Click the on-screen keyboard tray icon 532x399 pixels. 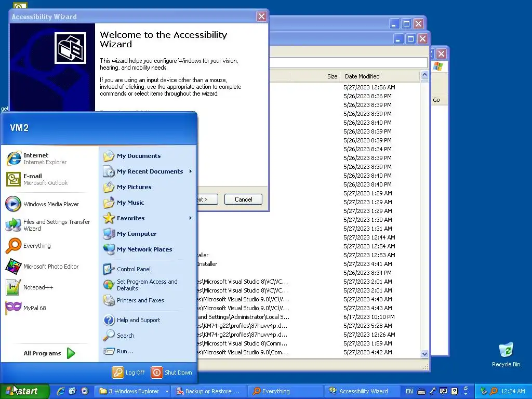421,392
